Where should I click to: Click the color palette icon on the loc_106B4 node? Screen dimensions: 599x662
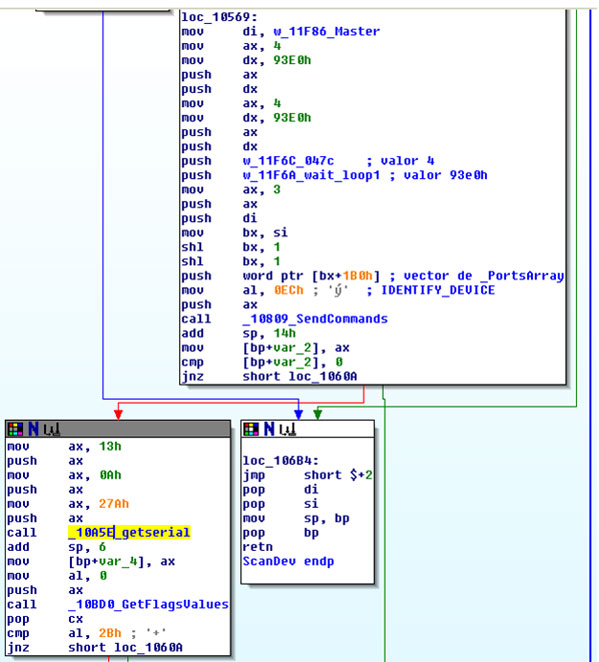tap(251, 429)
